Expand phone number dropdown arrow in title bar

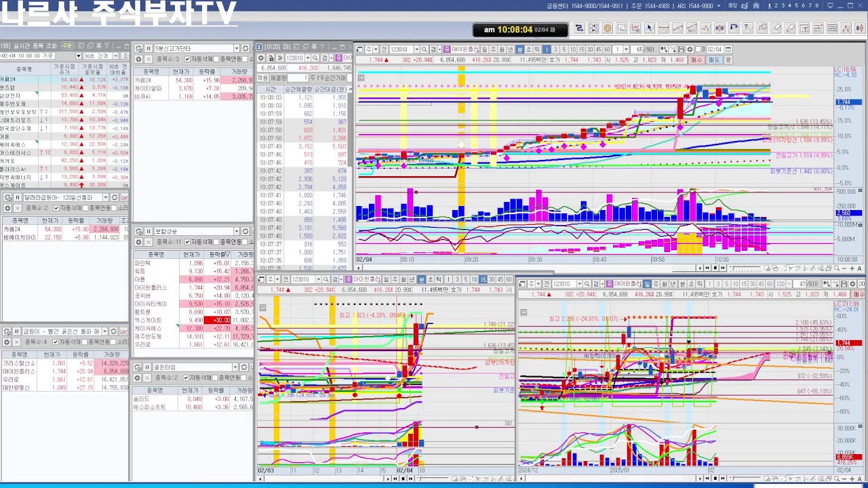pyautogui.click(x=719, y=5)
